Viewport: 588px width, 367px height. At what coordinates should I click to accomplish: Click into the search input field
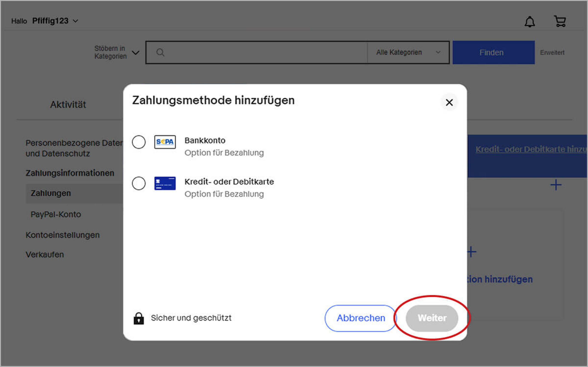tap(265, 53)
